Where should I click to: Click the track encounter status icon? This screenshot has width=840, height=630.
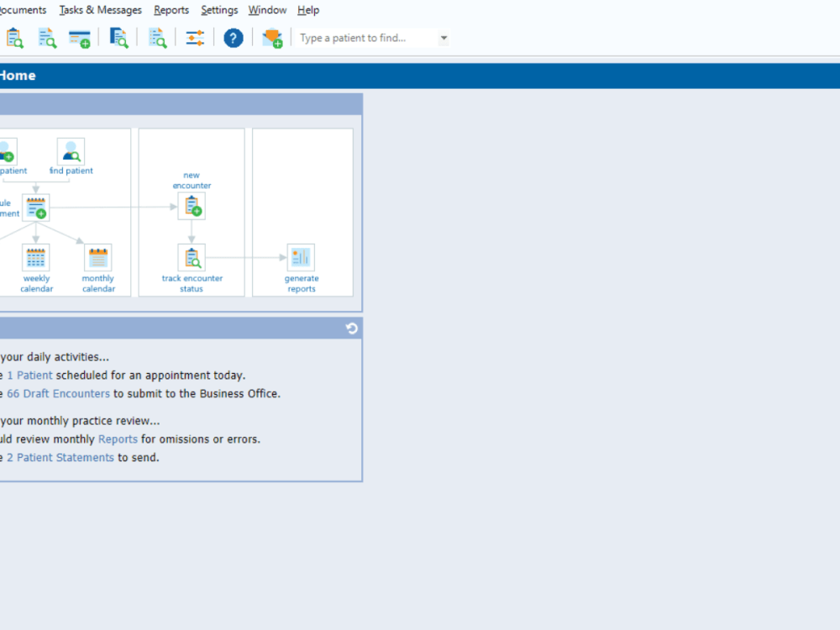[x=192, y=258]
